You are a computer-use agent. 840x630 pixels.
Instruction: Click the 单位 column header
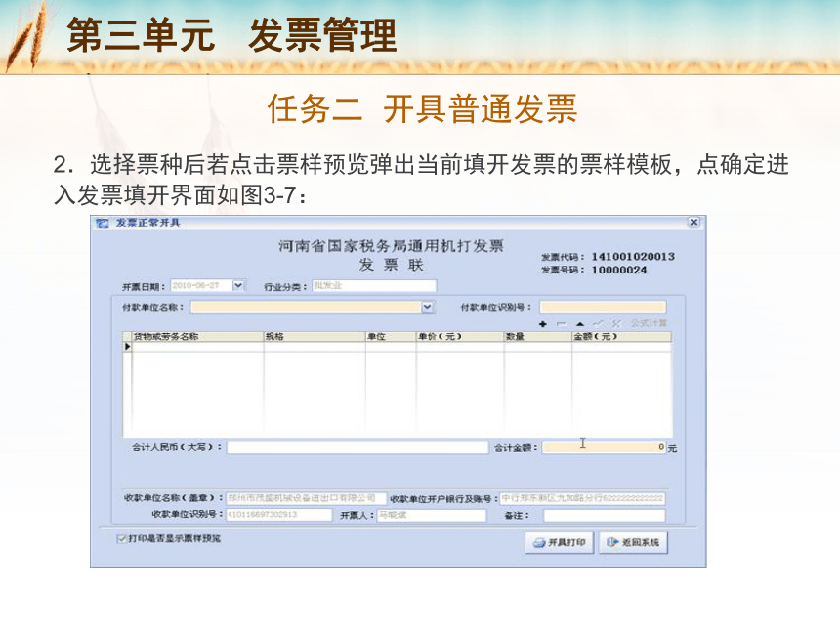(391, 336)
